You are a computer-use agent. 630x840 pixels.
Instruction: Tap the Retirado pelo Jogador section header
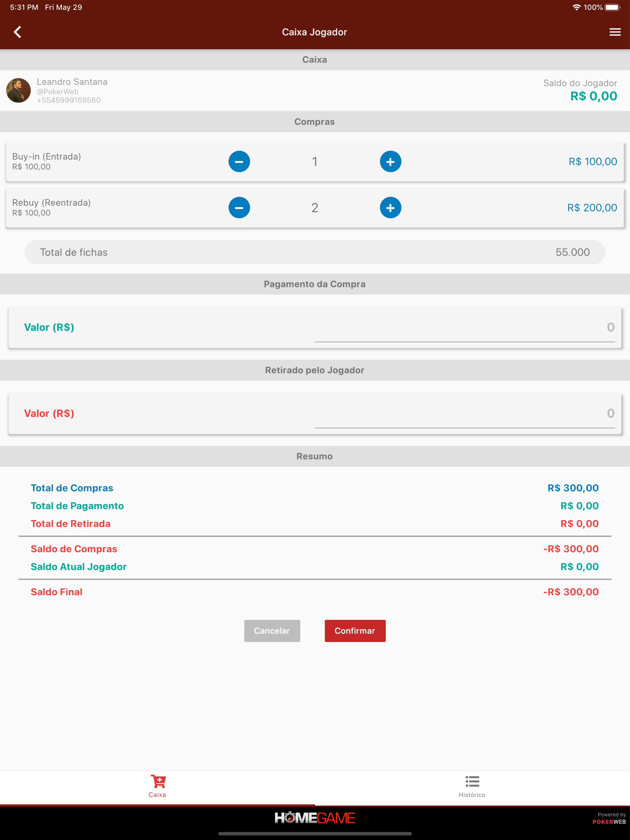(x=315, y=370)
